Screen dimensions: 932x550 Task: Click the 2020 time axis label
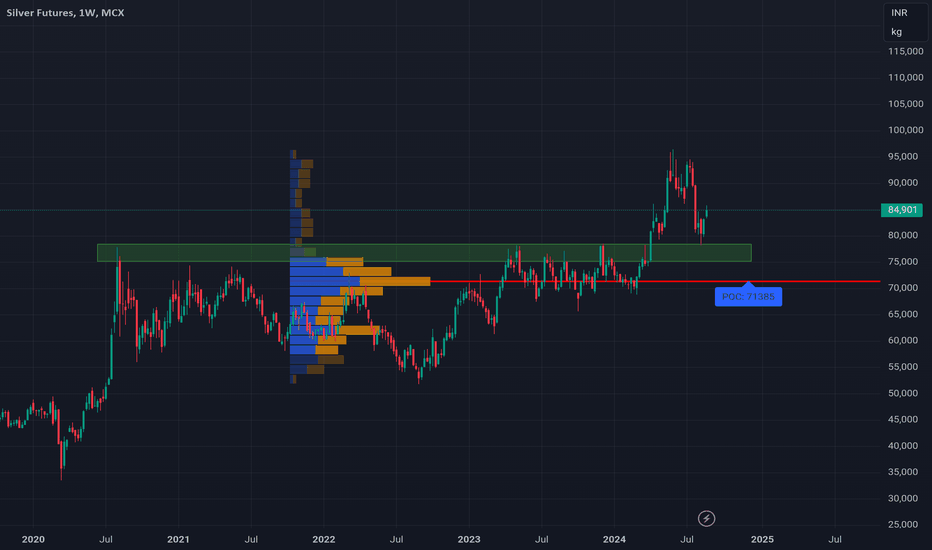tap(33, 539)
